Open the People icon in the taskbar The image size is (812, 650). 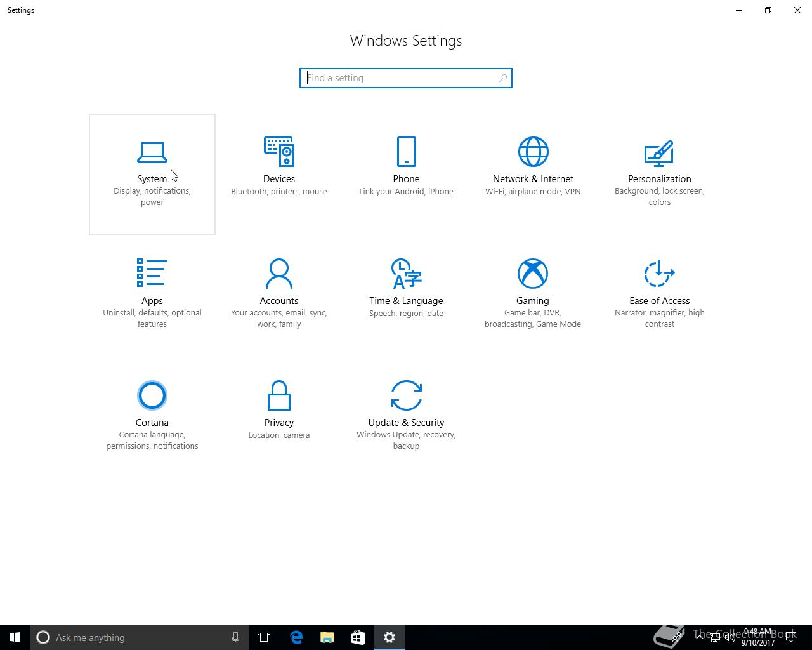coord(677,637)
